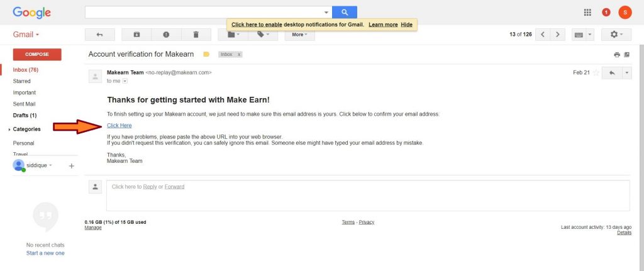
Task: Open the Google apps grid icon
Action: [x=587, y=12]
